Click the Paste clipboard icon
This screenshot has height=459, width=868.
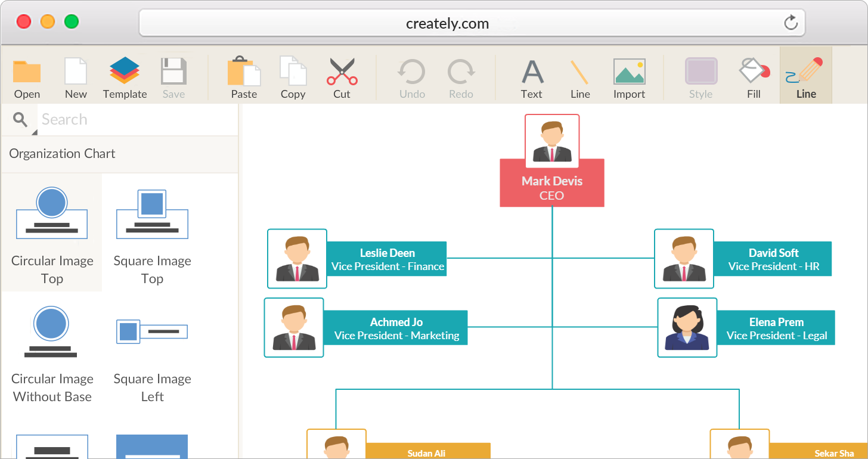(x=244, y=73)
